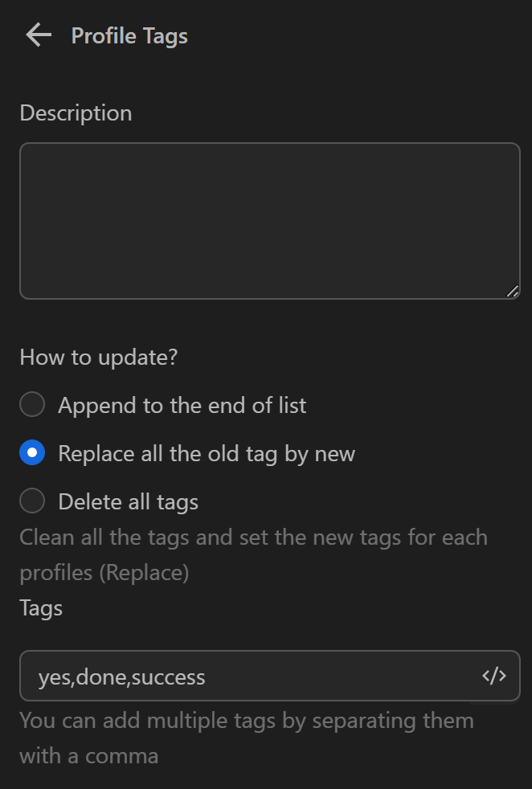Image resolution: width=532 pixels, height=789 pixels.
Task: Click the comma-separated tags hint text
Action: (x=246, y=720)
